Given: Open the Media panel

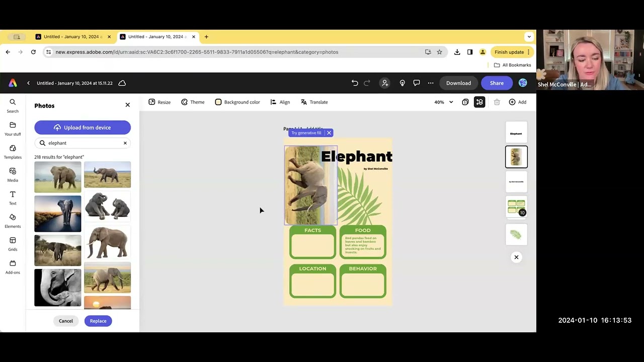Looking at the screenshot, I should [13, 175].
